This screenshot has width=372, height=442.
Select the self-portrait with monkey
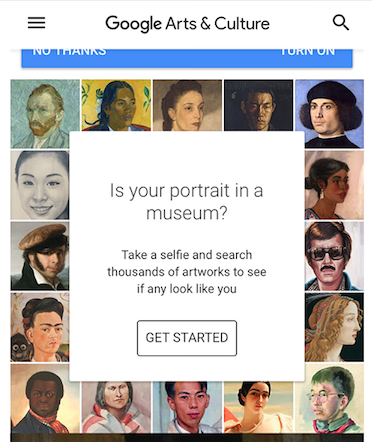tap(40, 327)
